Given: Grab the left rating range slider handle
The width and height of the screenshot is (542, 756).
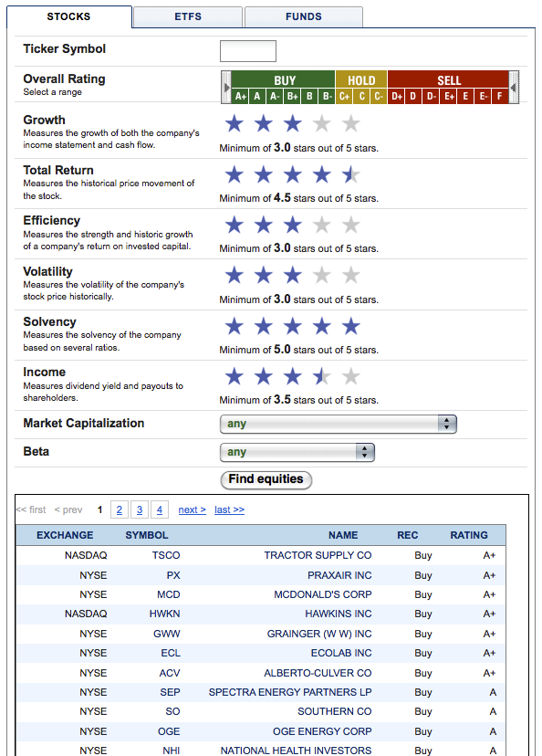Looking at the screenshot, I should tap(226, 88).
